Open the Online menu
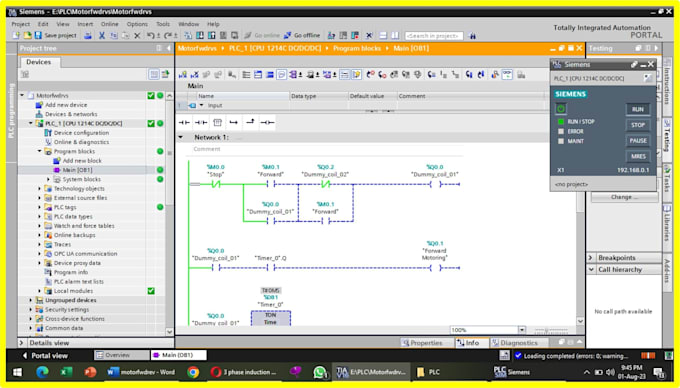The image size is (680, 388). 110,24
